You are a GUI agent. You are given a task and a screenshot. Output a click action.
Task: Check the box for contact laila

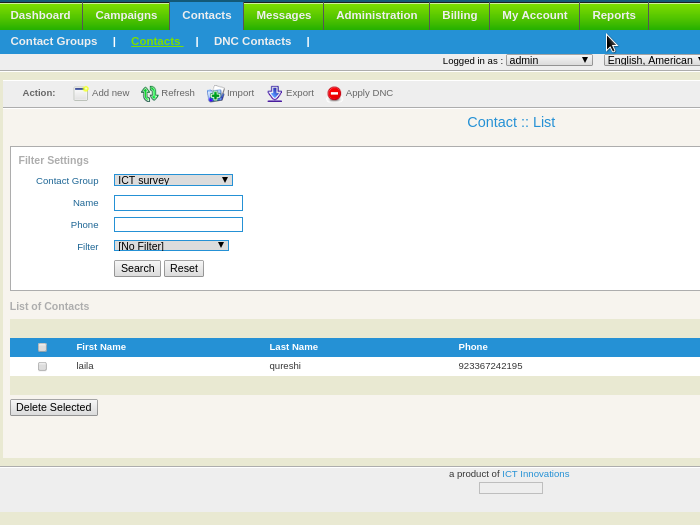pos(42,366)
